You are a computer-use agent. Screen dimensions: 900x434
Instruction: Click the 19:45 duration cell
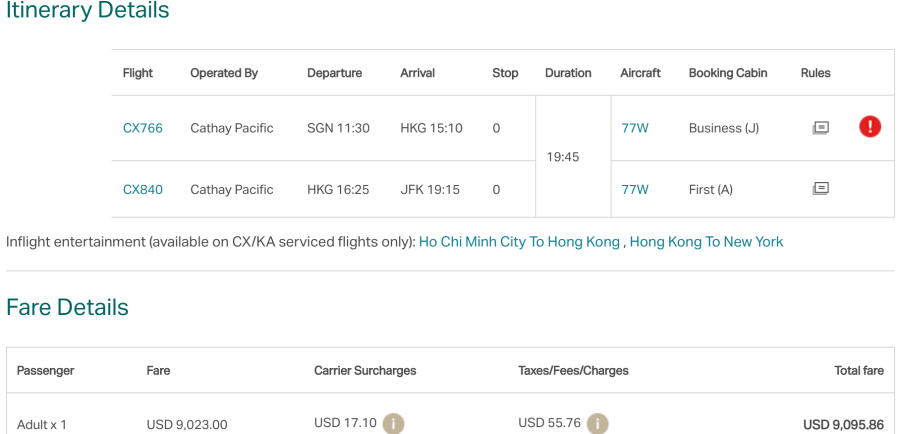[x=565, y=158]
